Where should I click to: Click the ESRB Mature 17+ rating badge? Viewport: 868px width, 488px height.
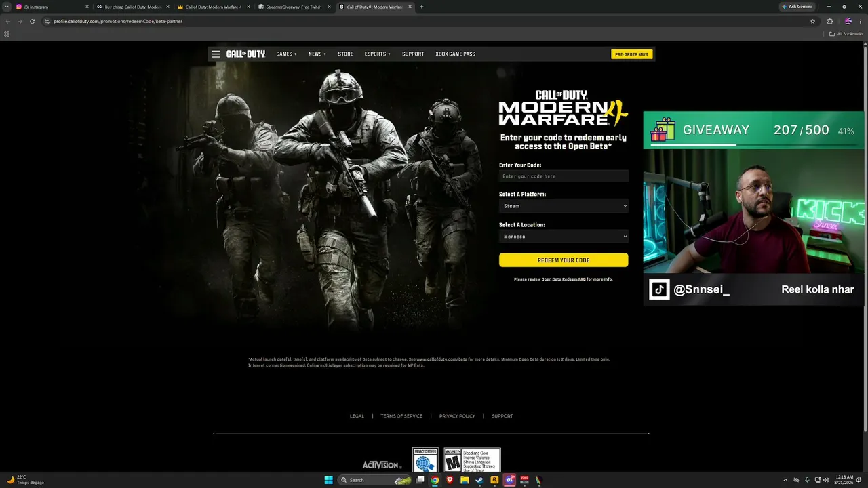(x=472, y=460)
